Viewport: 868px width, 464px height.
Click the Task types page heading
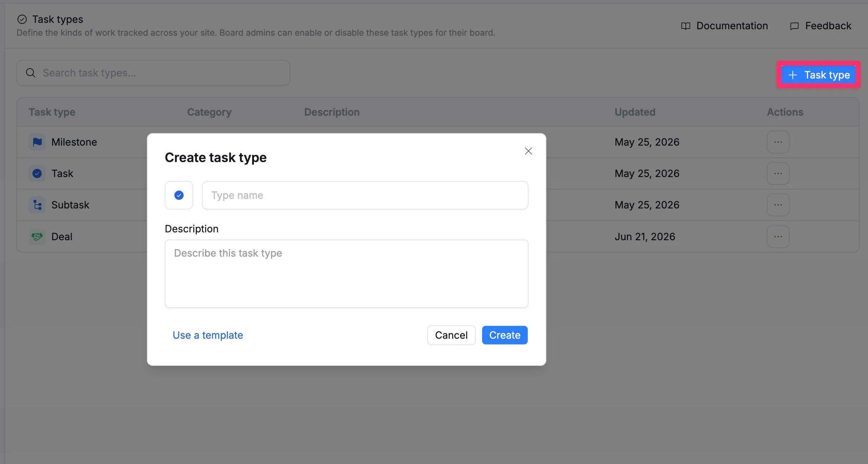tap(57, 19)
